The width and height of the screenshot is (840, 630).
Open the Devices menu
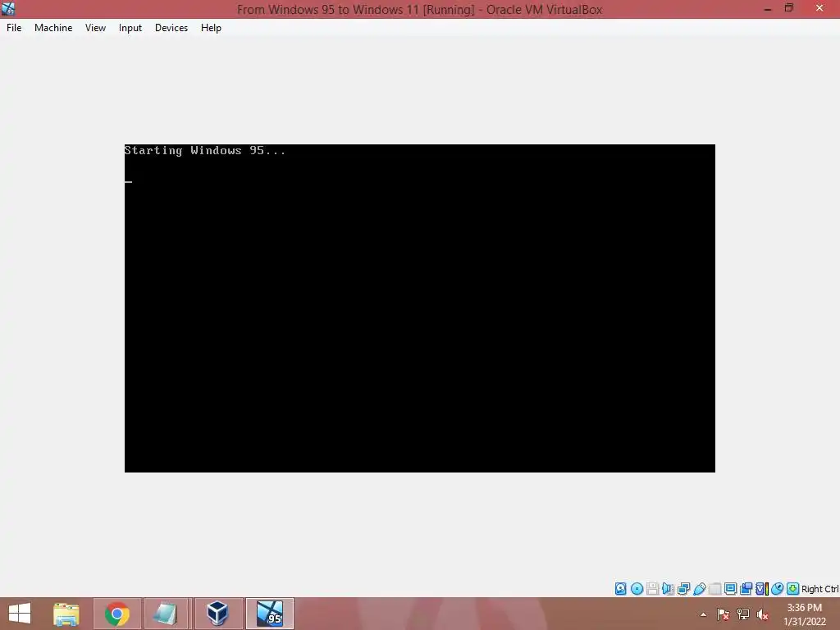click(171, 28)
